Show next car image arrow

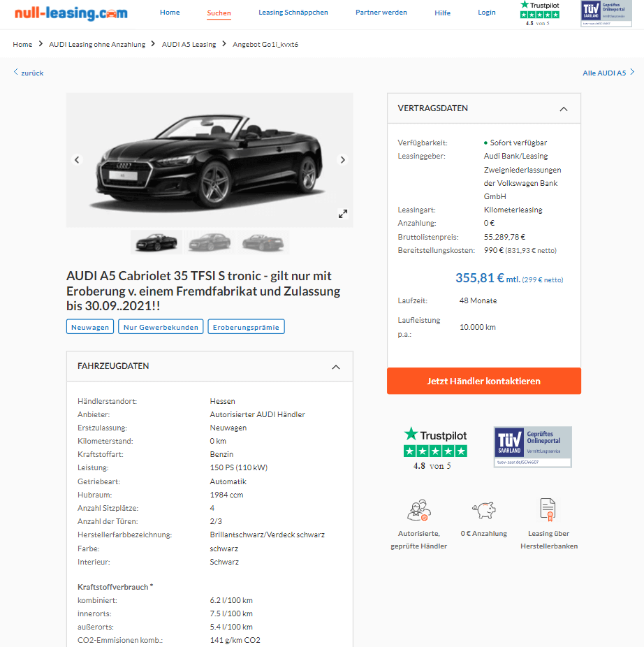click(x=342, y=160)
